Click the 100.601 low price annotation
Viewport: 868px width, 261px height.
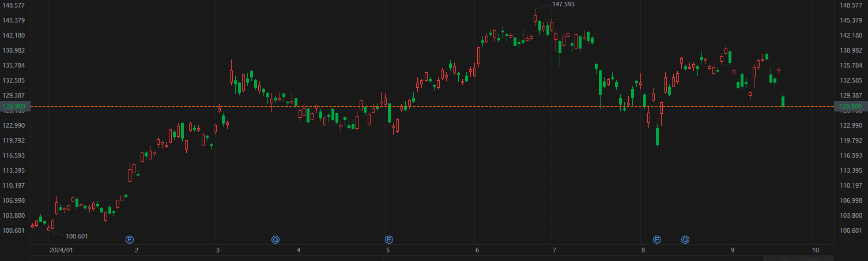point(77,236)
